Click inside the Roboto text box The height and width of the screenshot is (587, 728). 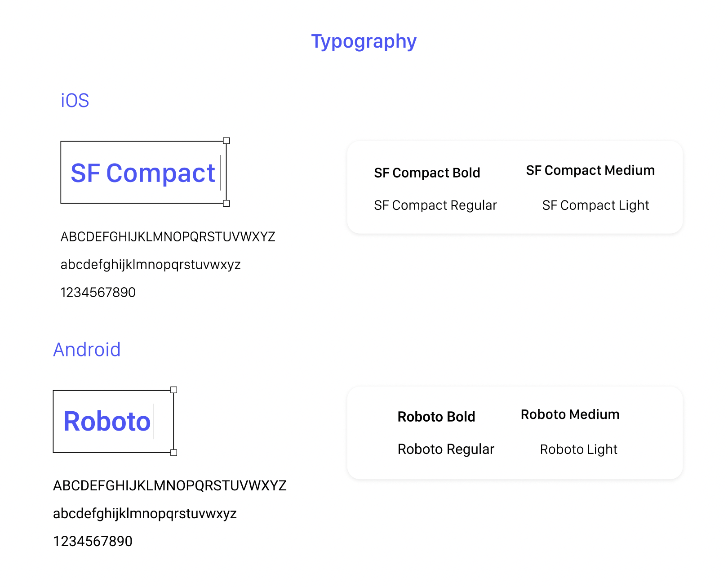pyautogui.click(x=107, y=422)
